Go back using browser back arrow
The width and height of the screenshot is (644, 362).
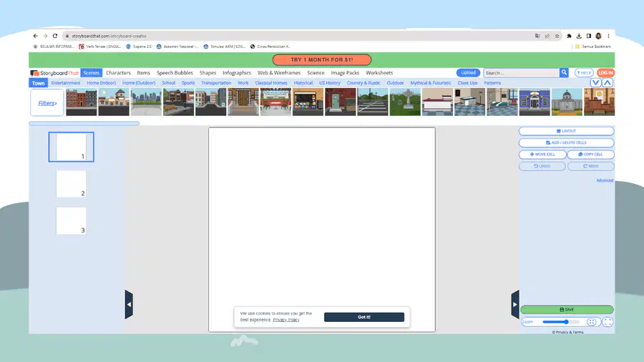coord(35,36)
